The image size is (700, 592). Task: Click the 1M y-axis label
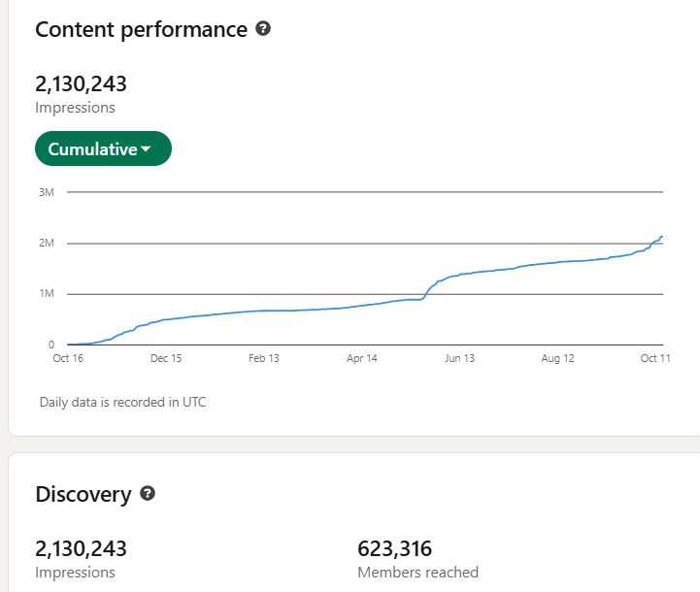point(47,293)
